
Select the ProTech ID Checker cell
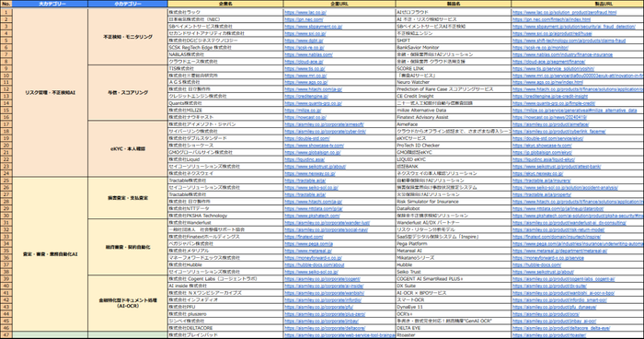tap(454, 146)
